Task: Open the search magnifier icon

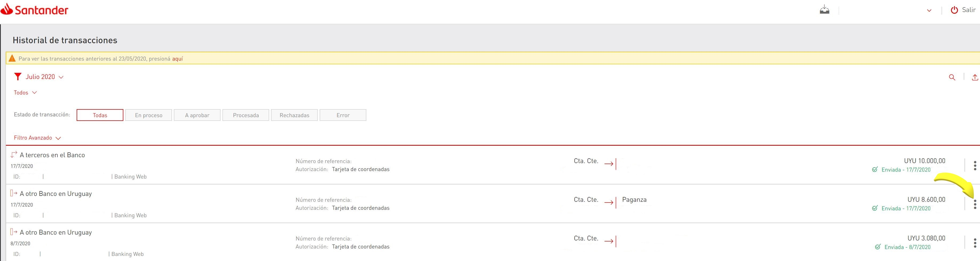Action: point(952,77)
